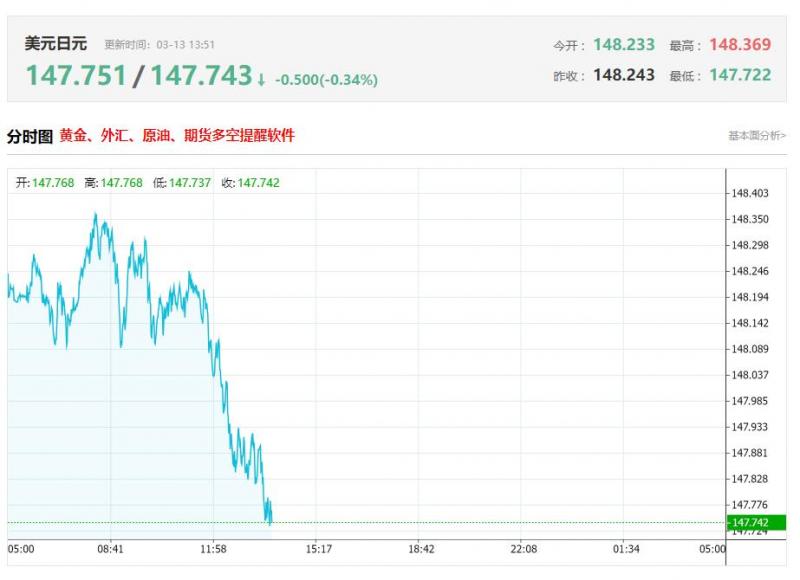Open the red 黄金、外汇、原油 alert software link

(177, 135)
